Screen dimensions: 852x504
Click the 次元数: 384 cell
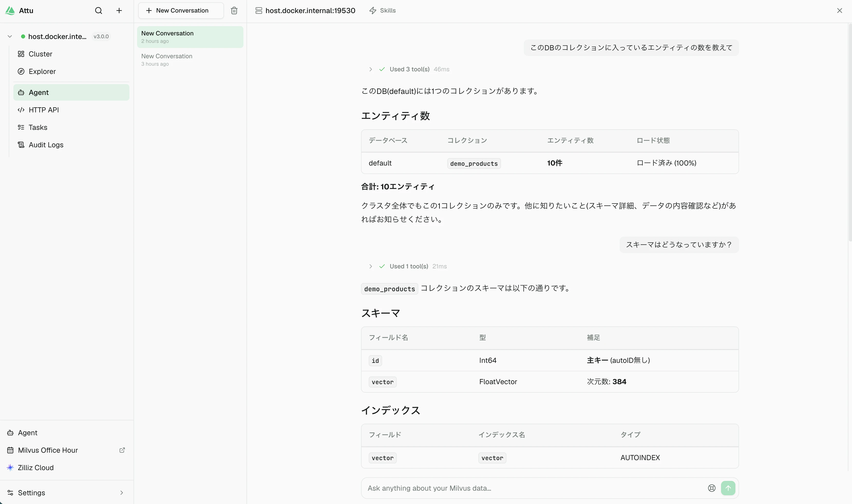click(x=606, y=382)
